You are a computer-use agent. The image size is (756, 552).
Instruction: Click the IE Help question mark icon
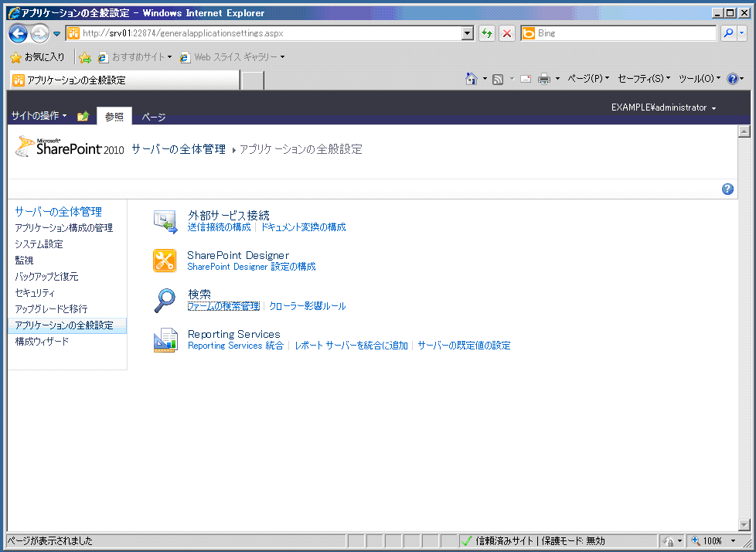[732, 79]
